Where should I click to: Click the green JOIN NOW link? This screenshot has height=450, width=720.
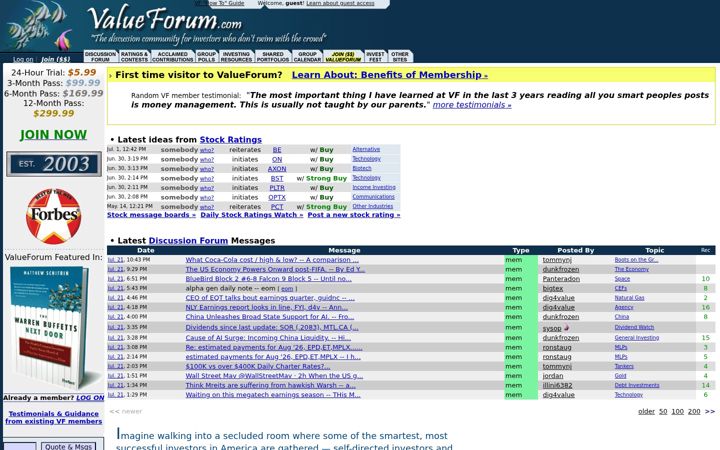[53, 135]
